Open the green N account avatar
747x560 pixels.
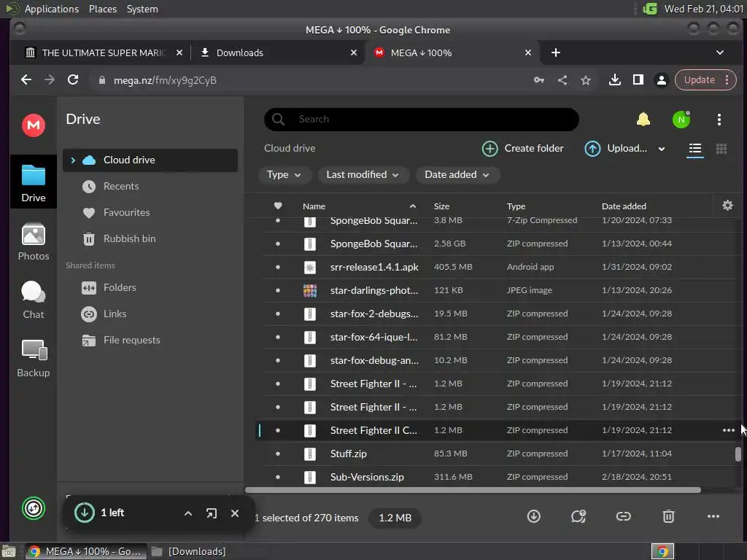coord(681,119)
